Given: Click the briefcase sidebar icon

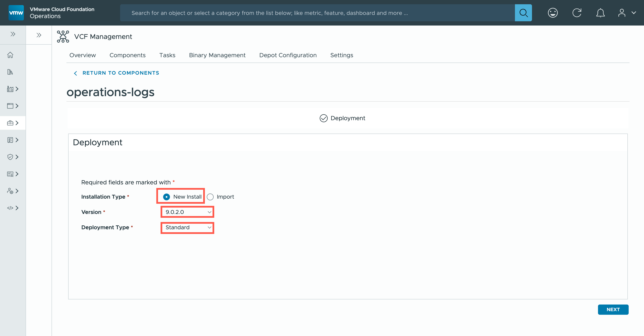Looking at the screenshot, I should [x=10, y=123].
